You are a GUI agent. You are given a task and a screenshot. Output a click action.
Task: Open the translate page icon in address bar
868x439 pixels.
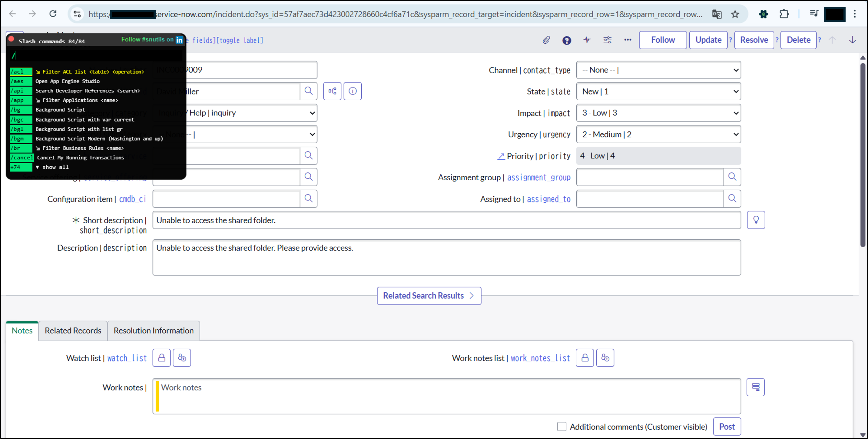pyautogui.click(x=716, y=14)
